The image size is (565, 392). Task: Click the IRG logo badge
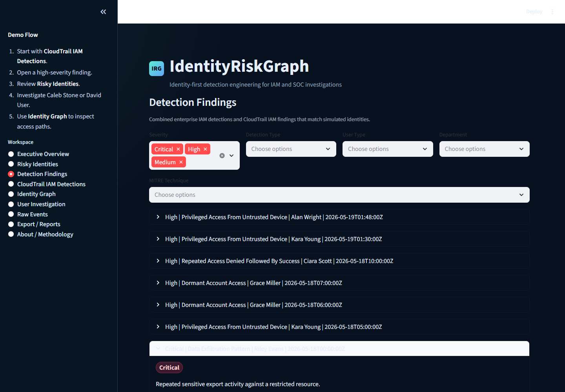point(157,69)
